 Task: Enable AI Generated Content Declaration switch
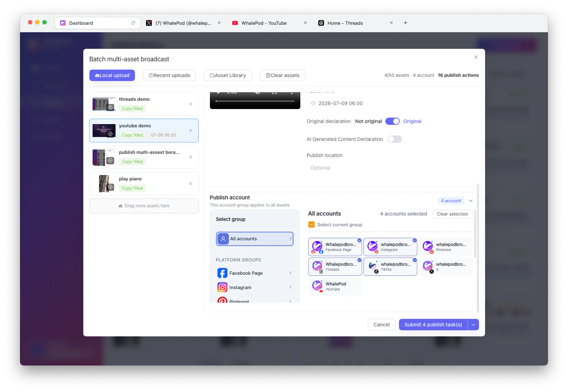[x=395, y=139]
